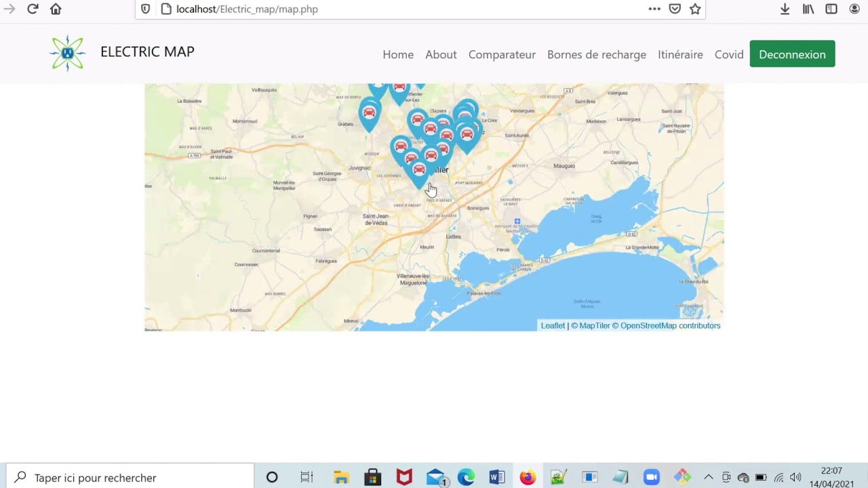Click the Electric Map logo icon
The image size is (868, 488).
tap(67, 53)
